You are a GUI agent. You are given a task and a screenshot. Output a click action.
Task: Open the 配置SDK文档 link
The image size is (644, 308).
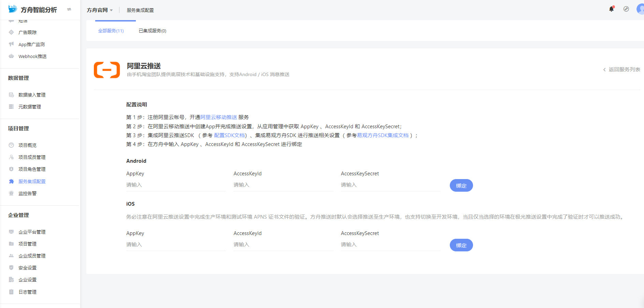tap(229, 135)
